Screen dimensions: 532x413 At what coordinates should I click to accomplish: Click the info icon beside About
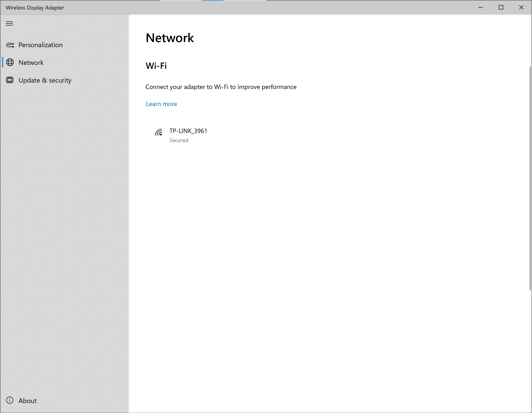click(10, 400)
